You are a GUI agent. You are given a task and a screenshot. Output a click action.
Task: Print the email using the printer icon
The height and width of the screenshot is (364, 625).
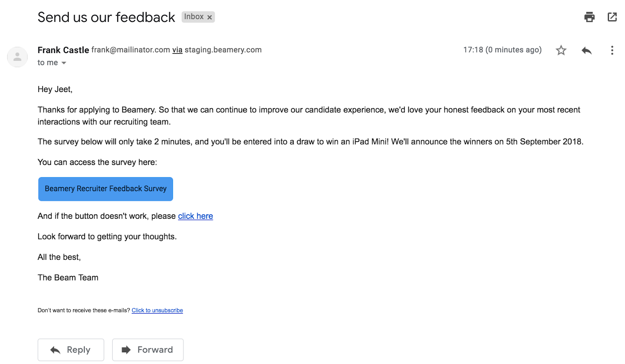(x=589, y=17)
